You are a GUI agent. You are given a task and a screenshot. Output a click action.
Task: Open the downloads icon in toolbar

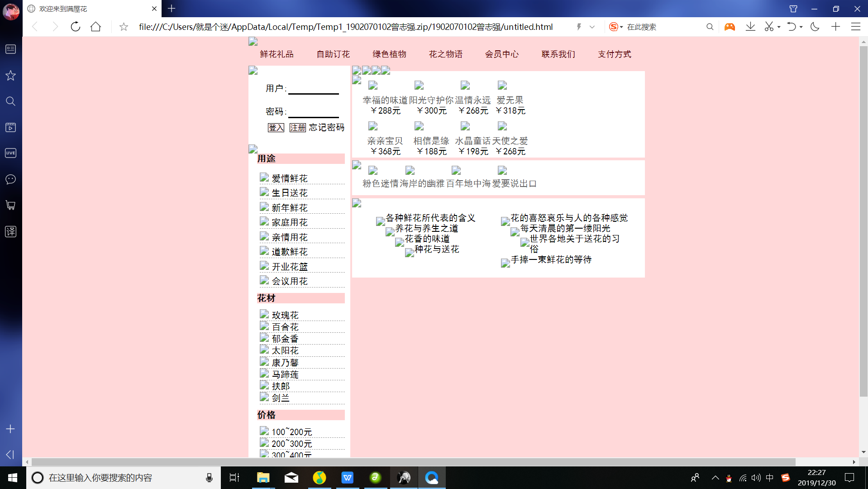(750, 27)
